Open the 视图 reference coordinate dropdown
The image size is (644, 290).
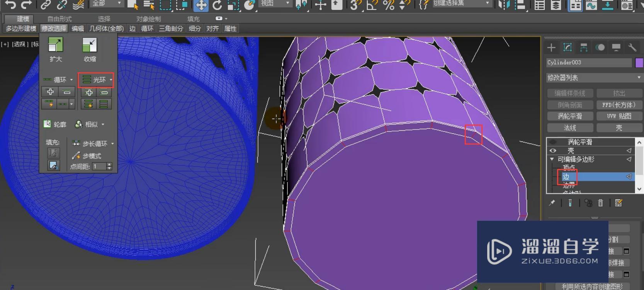pos(275,3)
